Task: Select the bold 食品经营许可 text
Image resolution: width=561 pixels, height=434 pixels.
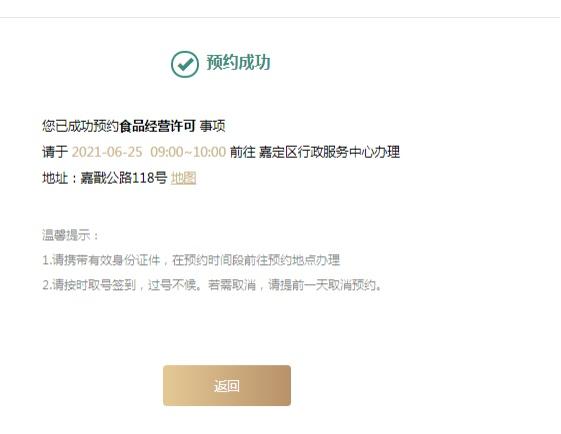Action: [157, 126]
